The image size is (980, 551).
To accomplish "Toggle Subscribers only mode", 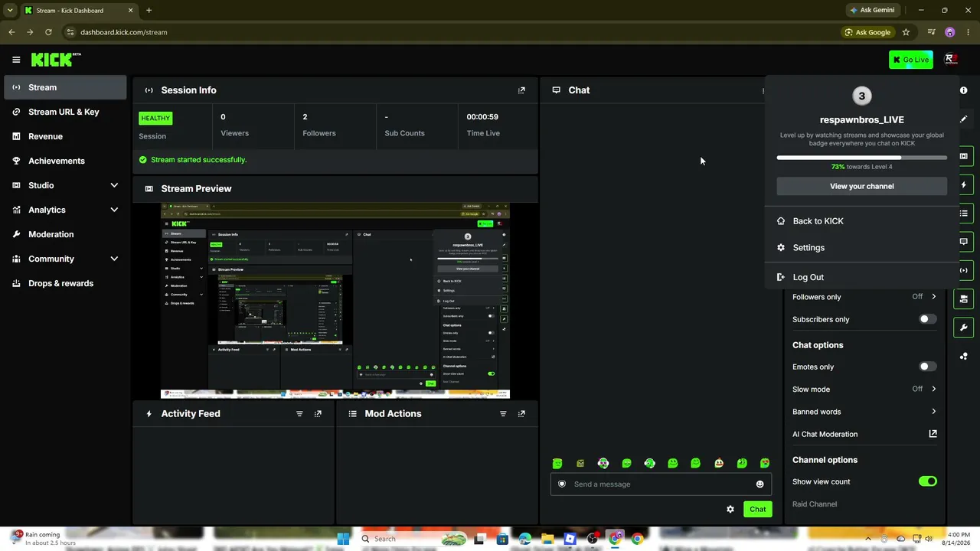I will 927,319.
